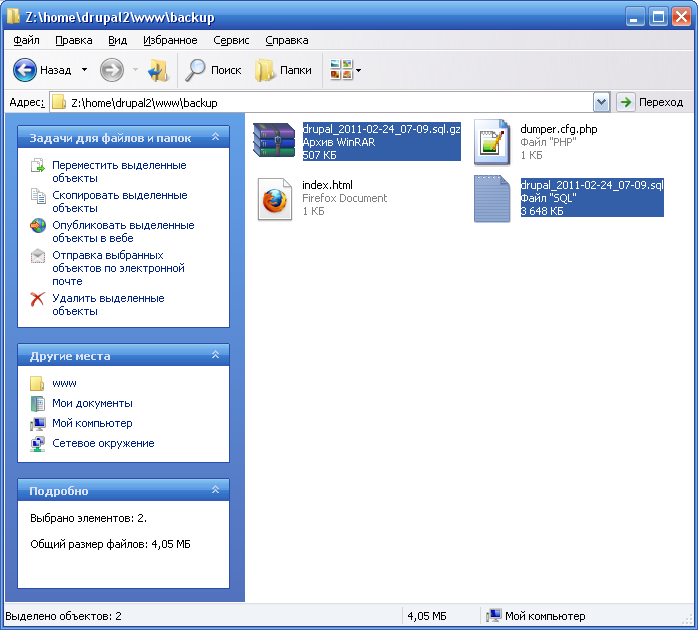This screenshot has width=698, height=630.
Task: Click the e-mail envelope icon
Action: 38,256
